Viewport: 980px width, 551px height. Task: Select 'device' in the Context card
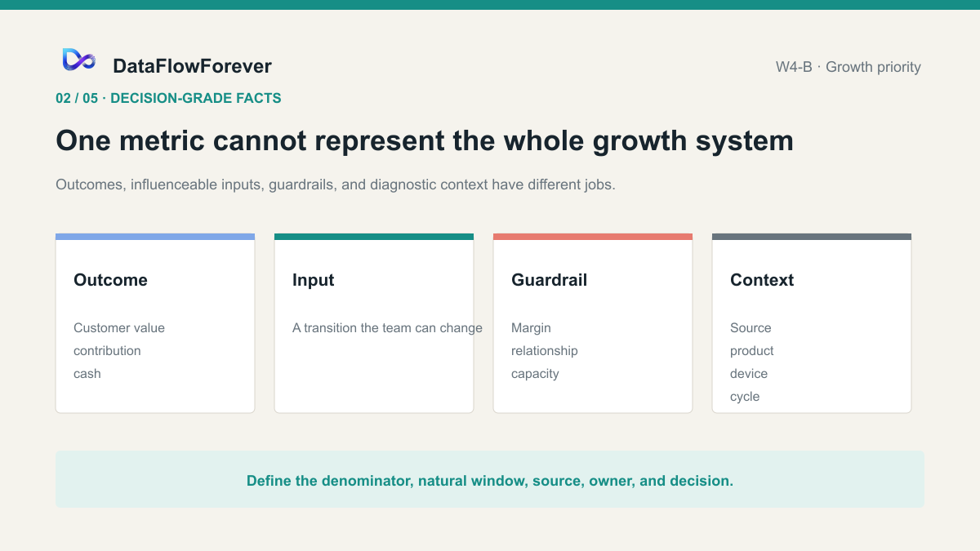tap(749, 374)
